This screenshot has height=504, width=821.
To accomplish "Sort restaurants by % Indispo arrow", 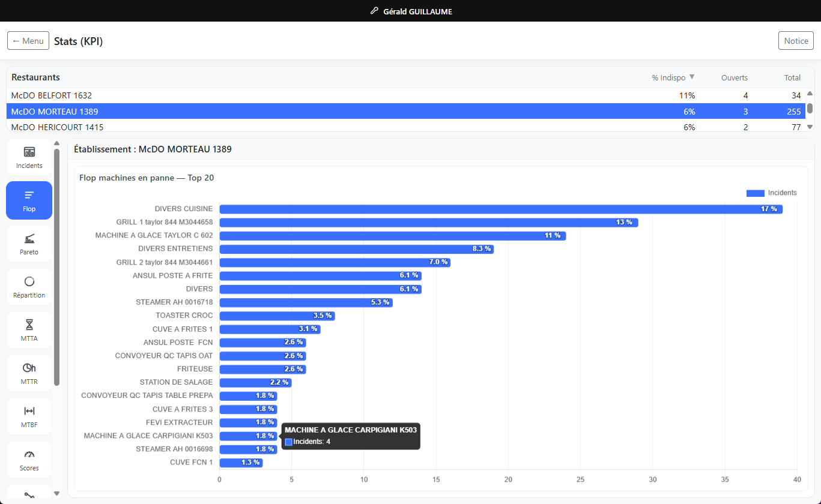I will point(692,77).
